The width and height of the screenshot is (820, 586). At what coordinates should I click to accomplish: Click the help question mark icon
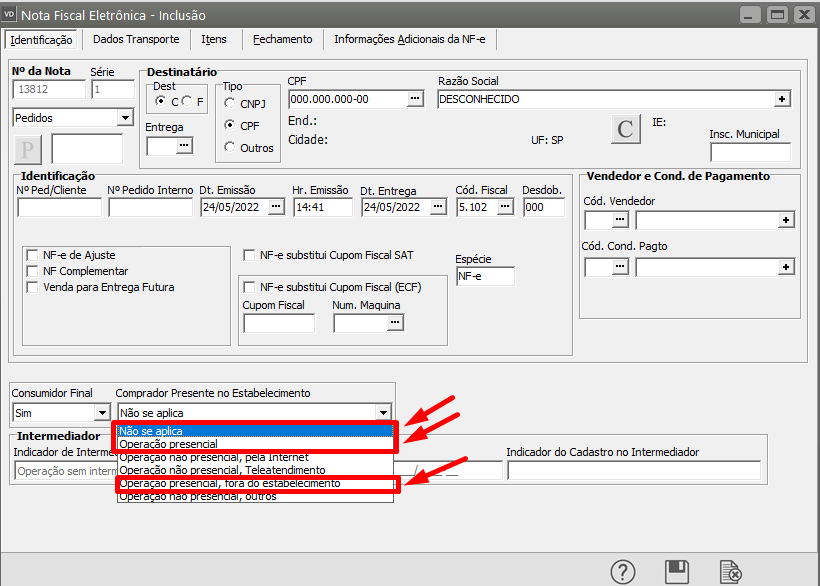624,572
